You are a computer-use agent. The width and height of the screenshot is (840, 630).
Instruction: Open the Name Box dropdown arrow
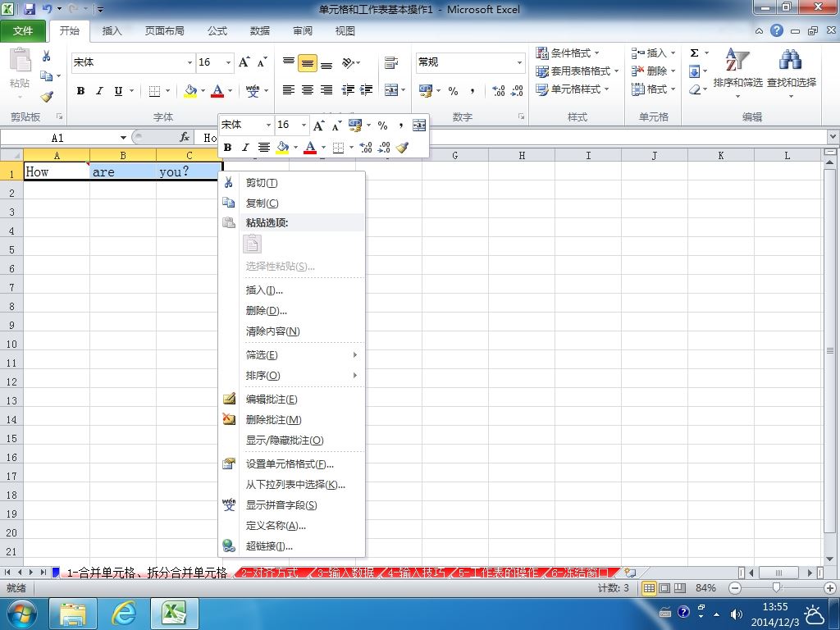tap(123, 138)
